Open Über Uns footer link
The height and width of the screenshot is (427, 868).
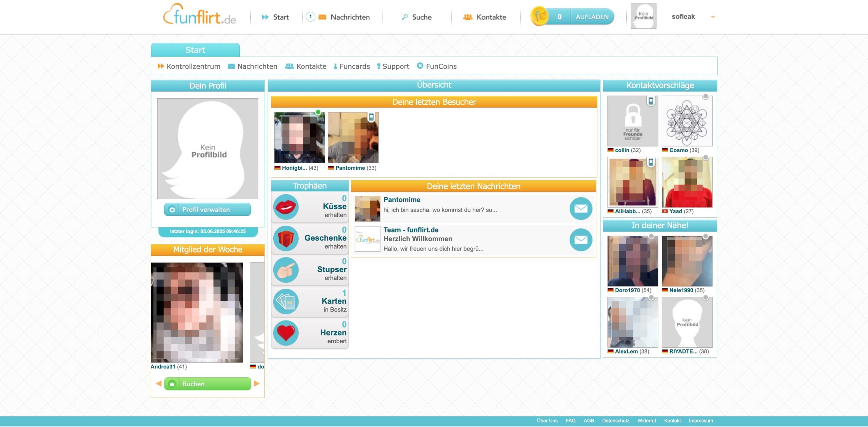[547, 421]
